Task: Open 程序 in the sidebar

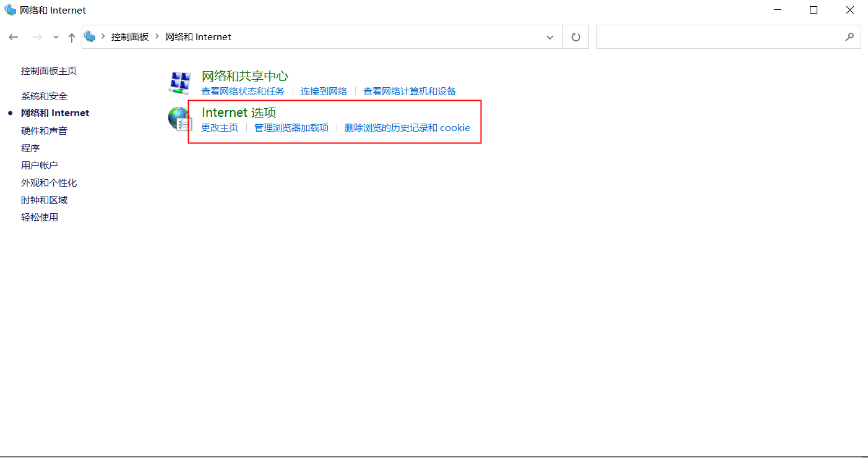Action: click(x=30, y=148)
